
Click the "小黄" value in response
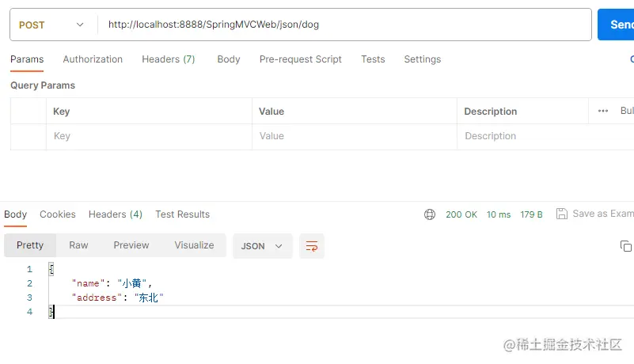click(x=132, y=283)
